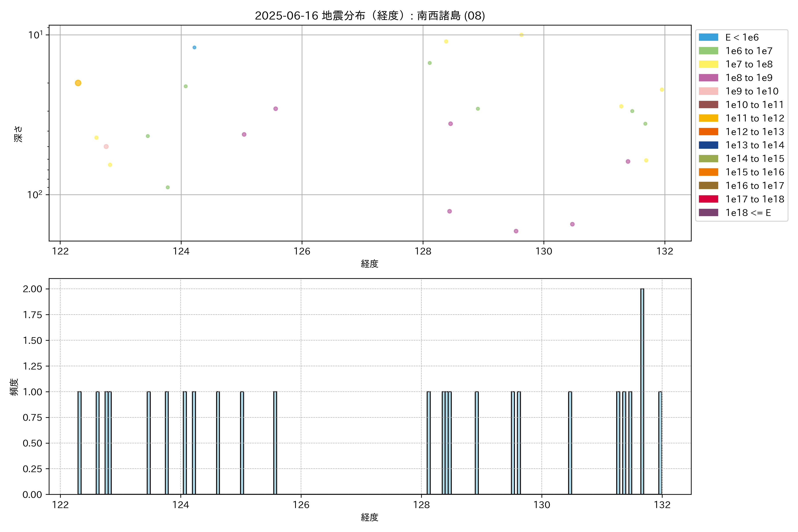The height and width of the screenshot is (532, 798).
Task: Click the top plot's '経度' x-axis label
Action: [x=370, y=264]
